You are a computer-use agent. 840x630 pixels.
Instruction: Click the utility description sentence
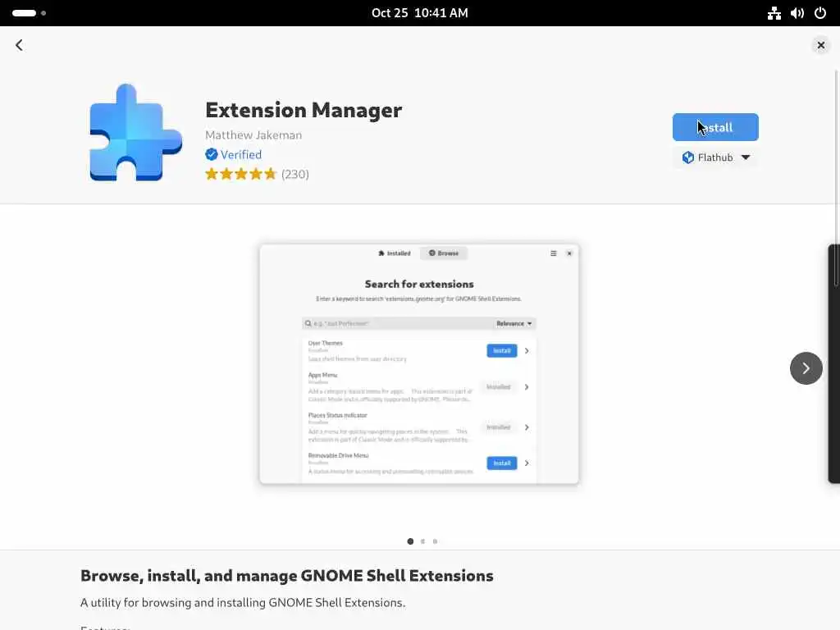tap(243, 603)
